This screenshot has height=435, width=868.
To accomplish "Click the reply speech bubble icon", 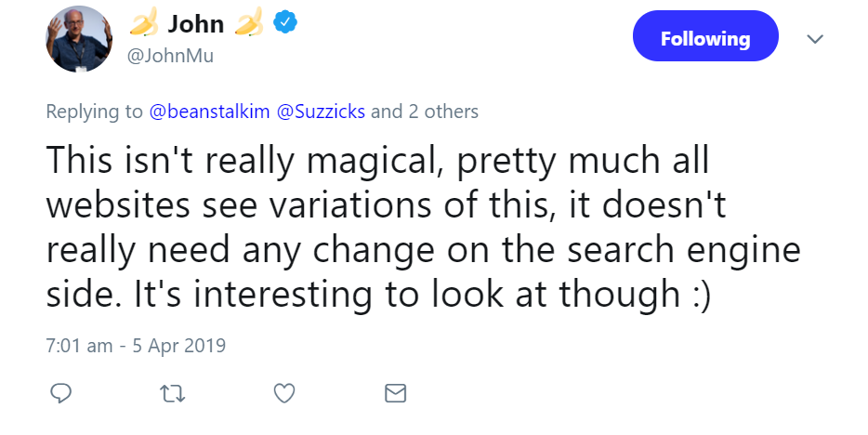I will (x=60, y=394).
